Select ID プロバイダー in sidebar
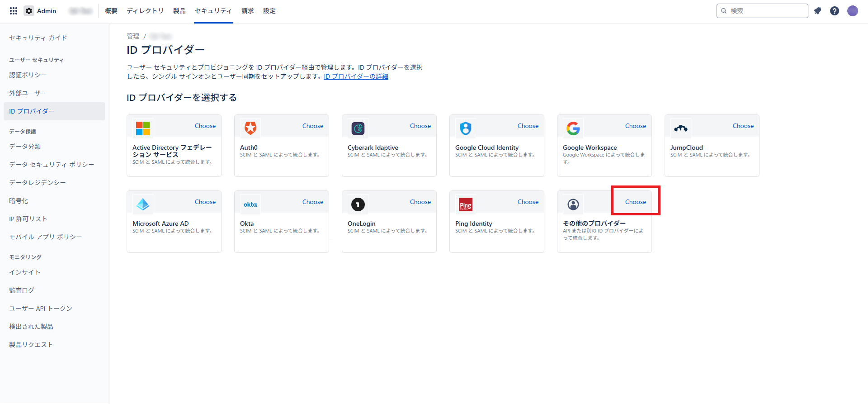The image size is (868, 404). click(54, 111)
